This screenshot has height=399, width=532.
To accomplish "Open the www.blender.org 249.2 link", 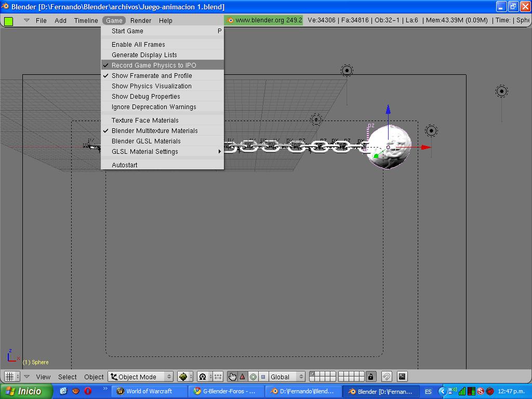I will (263, 20).
